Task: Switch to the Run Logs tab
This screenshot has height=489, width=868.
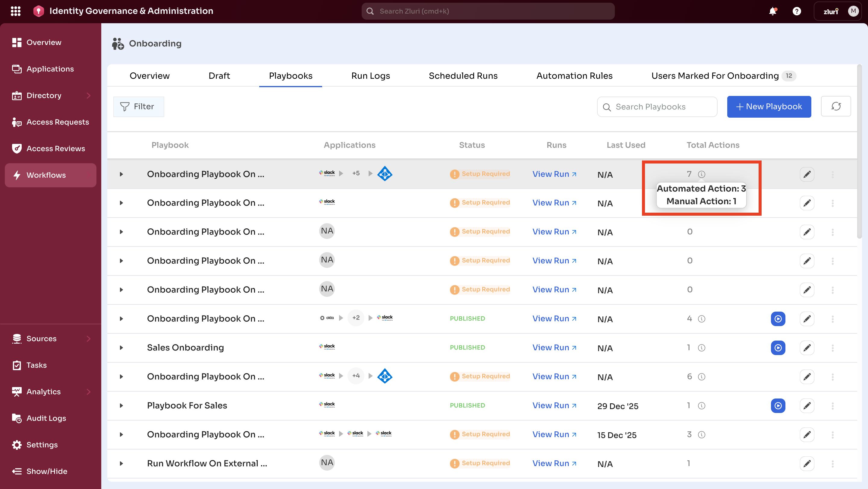Action: (x=370, y=75)
